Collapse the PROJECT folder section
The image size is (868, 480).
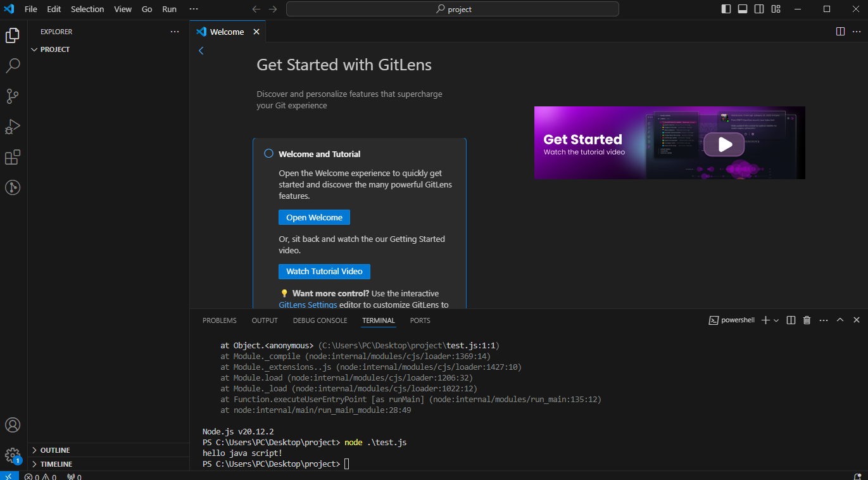[109, 49]
